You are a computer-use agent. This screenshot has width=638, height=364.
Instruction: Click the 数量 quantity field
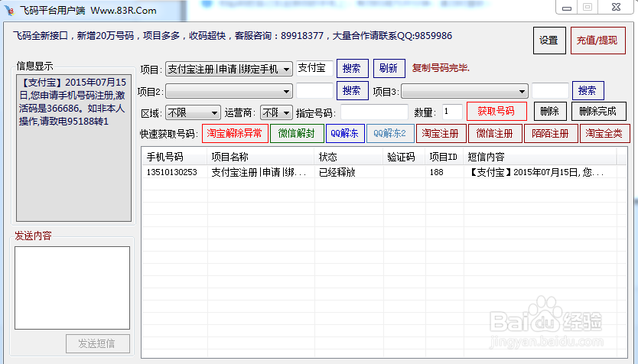click(452, 112)
